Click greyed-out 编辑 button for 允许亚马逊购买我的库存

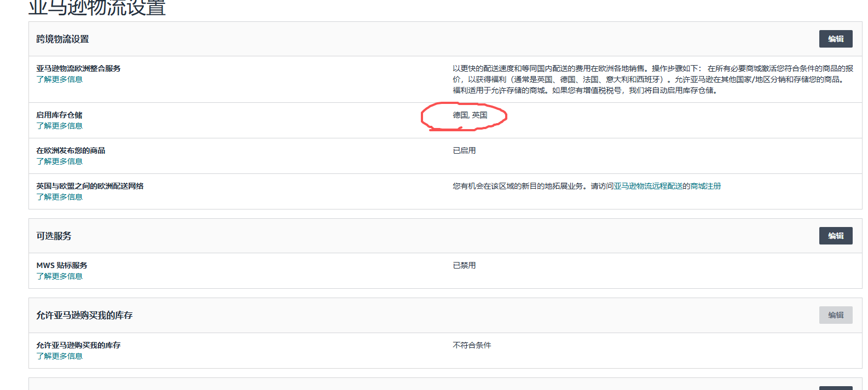[835, 315]
